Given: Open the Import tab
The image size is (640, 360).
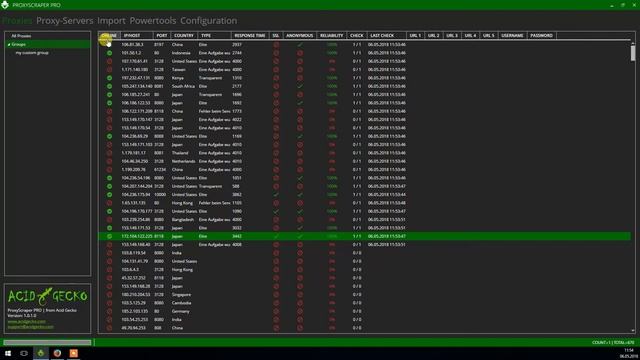Looking at the screenshot, I should (x=111, y=20).
